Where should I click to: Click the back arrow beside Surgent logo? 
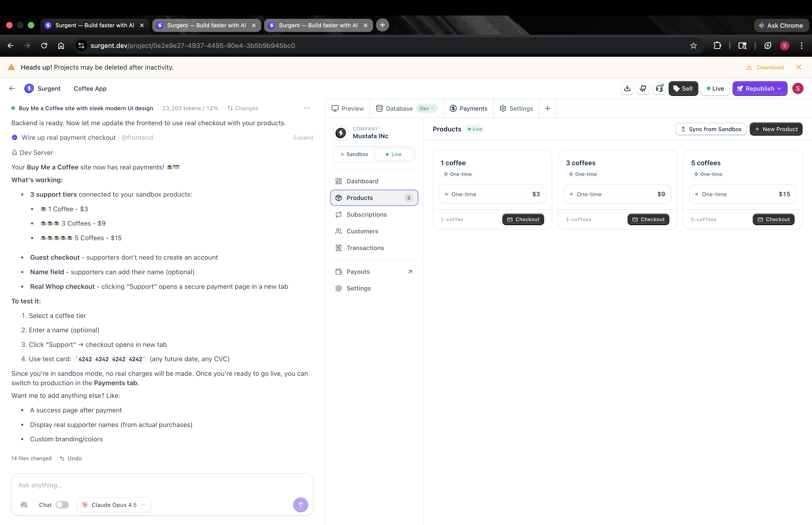[x=12, y=89]
